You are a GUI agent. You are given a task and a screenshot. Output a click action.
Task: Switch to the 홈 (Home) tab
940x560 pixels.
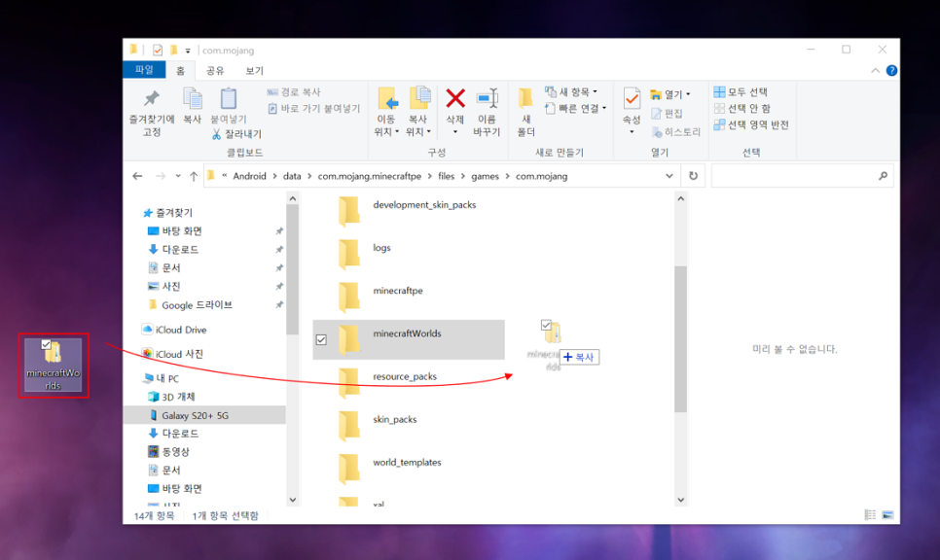click(180, 71)
